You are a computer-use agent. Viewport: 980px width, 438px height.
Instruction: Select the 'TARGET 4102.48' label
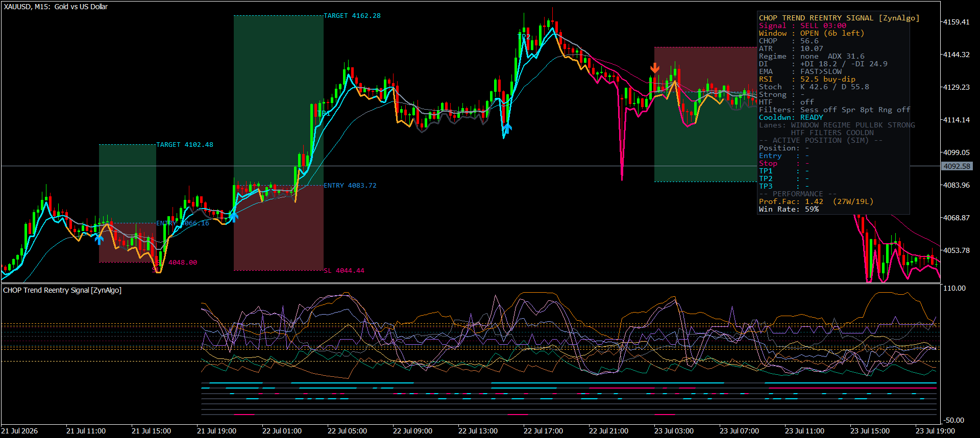click(185, 145)
